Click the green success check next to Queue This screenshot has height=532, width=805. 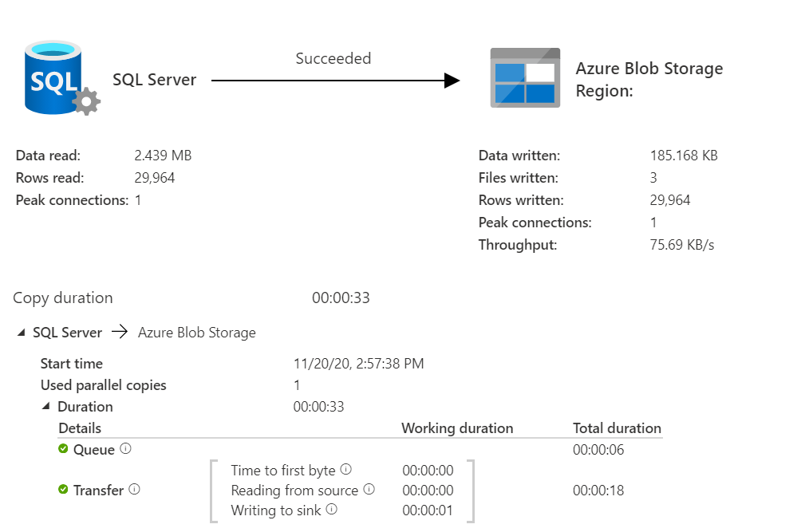click(x=63, y=449)
